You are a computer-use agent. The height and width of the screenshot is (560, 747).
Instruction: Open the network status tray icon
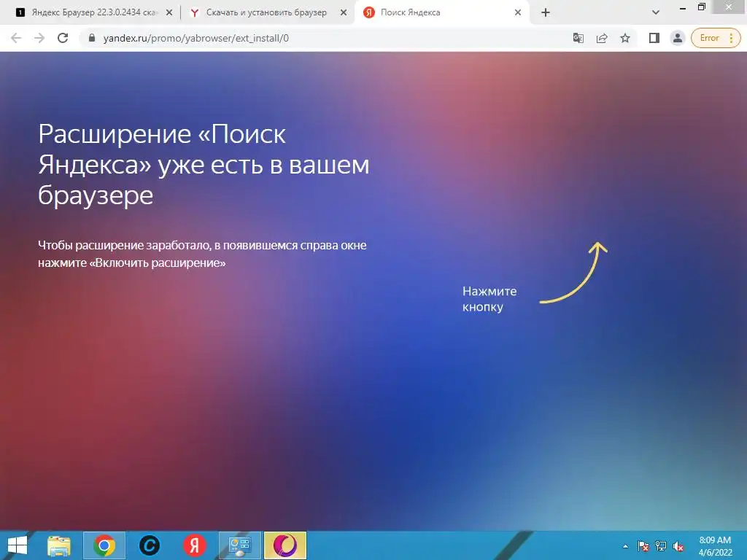661,546
